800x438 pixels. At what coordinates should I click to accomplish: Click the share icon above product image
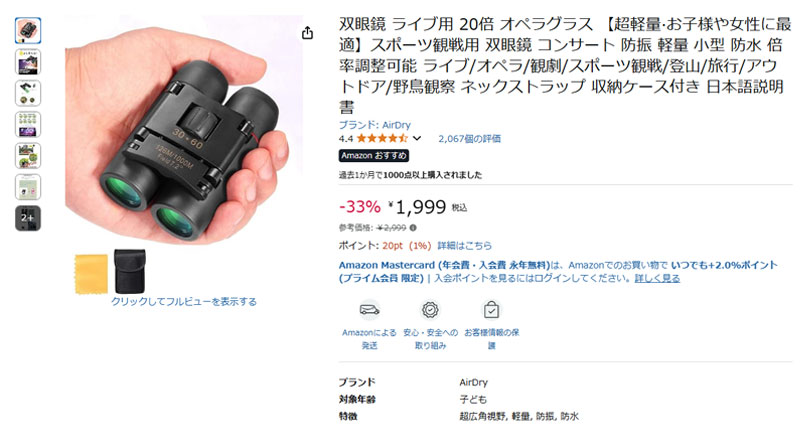tap(307, 33)
